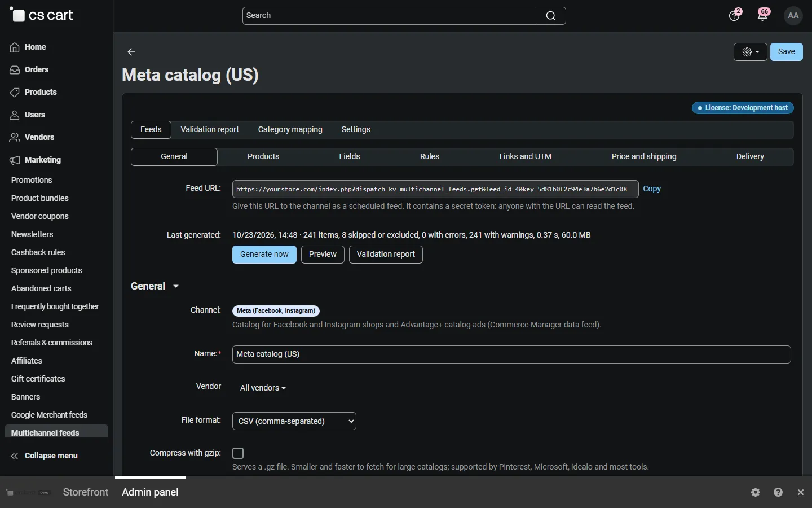This screenshot has width=812, height=508.
Task: Open the File format select box
Action: pos(294,421)
